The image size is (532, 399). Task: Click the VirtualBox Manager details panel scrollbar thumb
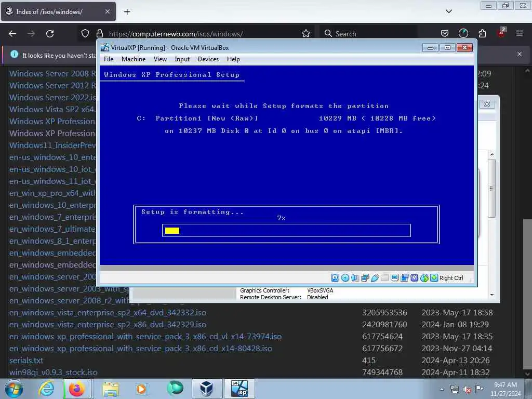point(491,188)
